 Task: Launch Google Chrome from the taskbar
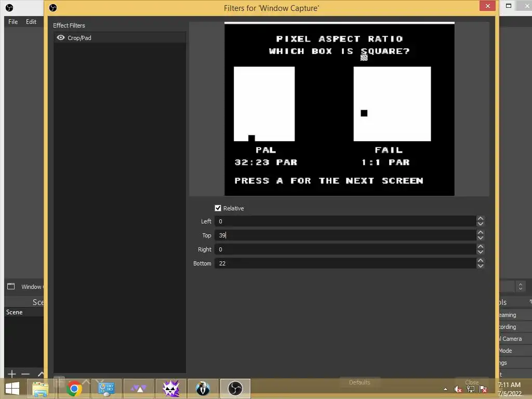74,389
